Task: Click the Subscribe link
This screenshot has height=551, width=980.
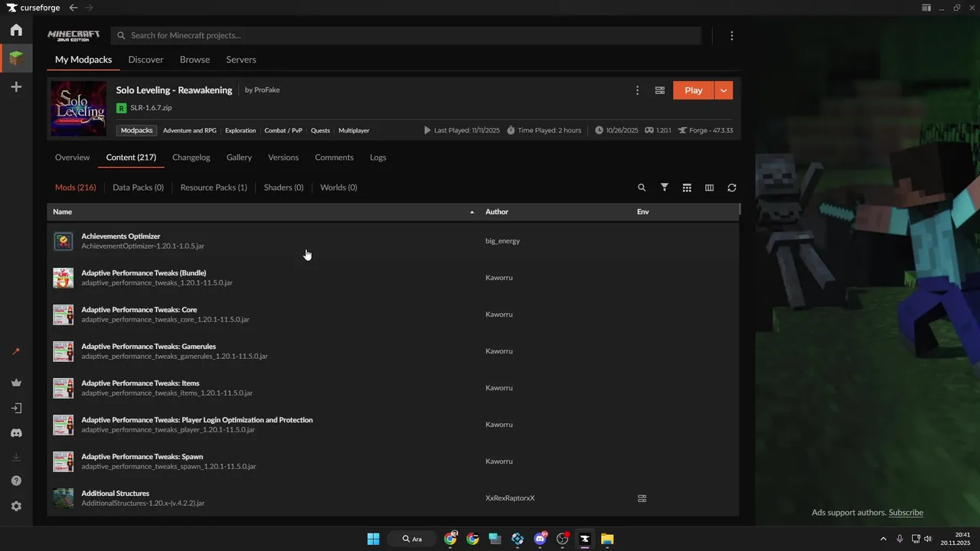Action: 906,513
